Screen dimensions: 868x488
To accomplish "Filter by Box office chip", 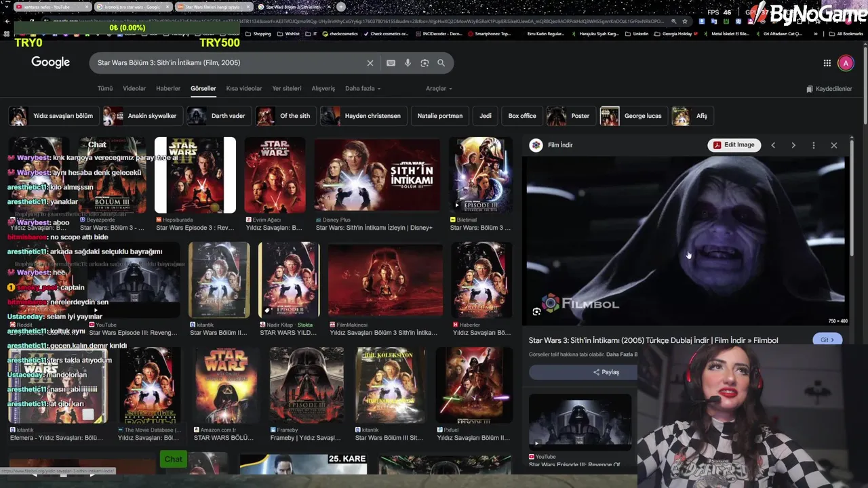I will click(x=522, y=116).
